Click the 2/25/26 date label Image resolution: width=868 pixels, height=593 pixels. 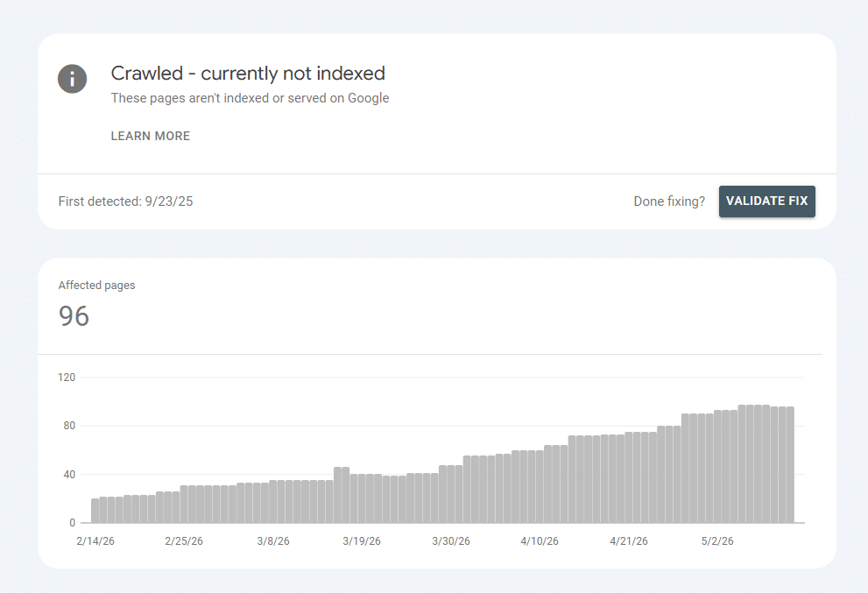[184, 541]
